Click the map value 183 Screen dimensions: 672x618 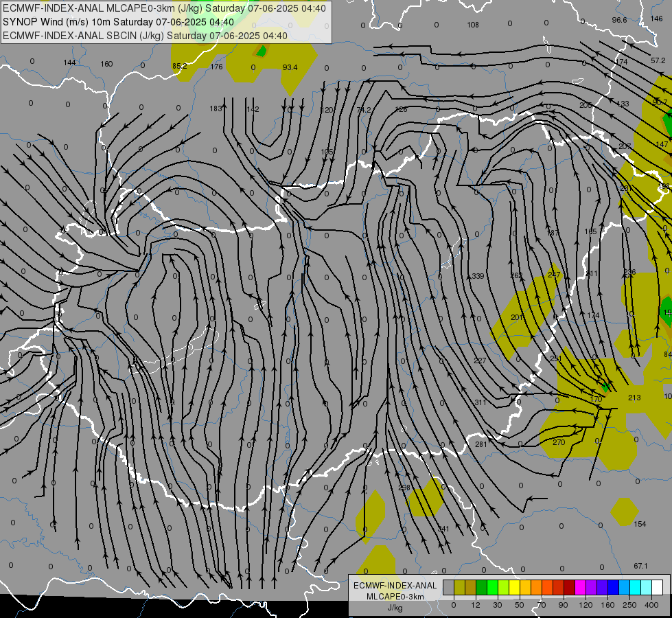[216, 108]
